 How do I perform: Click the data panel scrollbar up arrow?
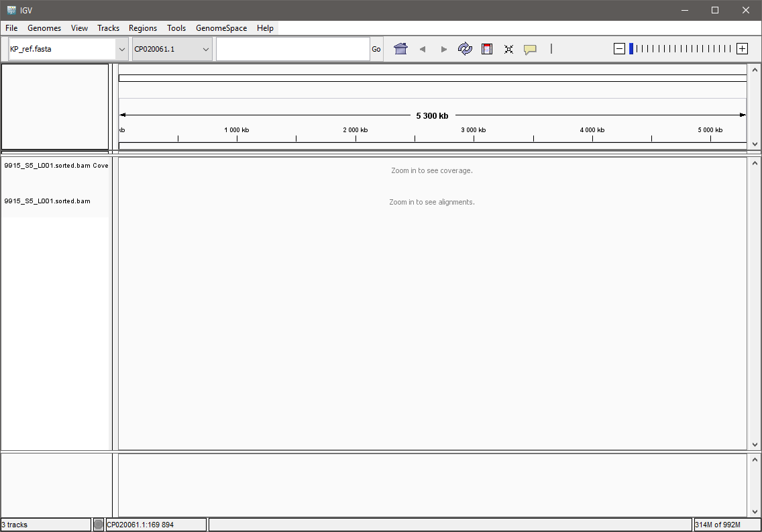[755, 163]
